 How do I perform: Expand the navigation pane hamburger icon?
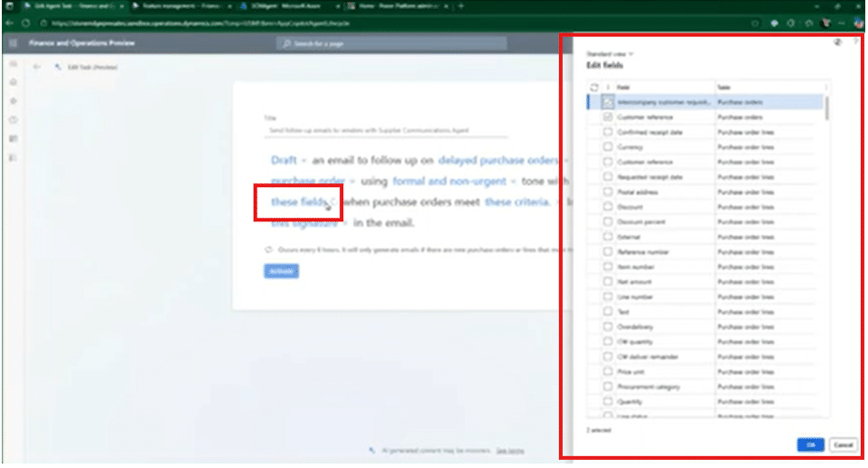(x=14, y=63)
